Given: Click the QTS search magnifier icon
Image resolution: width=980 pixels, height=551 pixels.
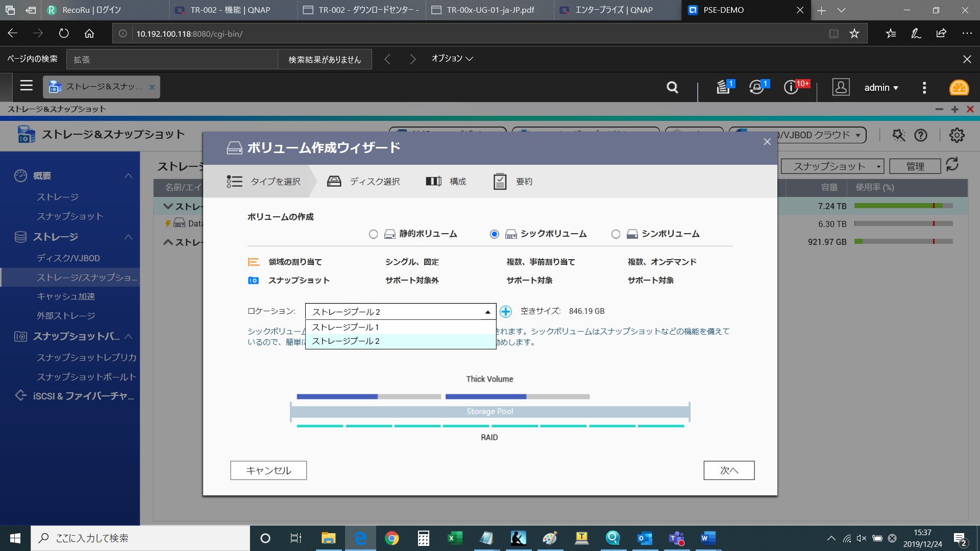Looking at the screenshot, I should (x=672, y=88).
